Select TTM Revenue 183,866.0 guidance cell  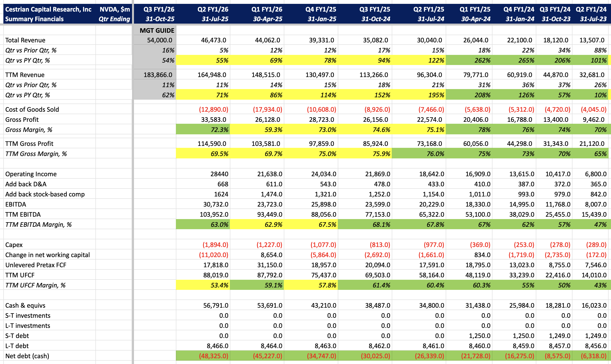click(158, 75)
